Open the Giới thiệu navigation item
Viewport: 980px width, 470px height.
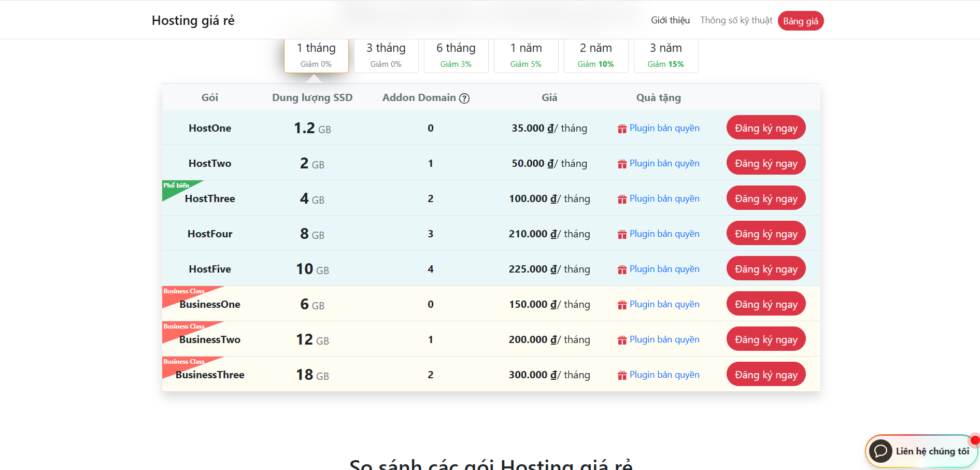[670, 20]
